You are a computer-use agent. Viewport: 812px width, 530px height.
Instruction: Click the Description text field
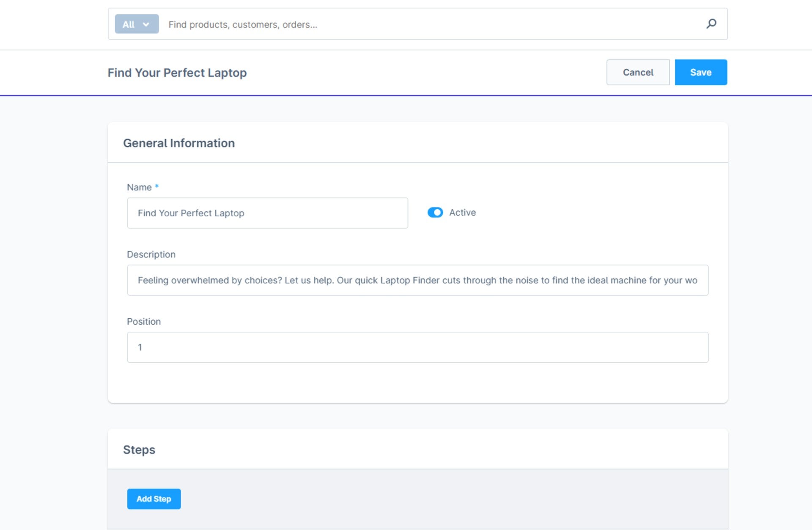pyautogui.click(x=417, y=280)
